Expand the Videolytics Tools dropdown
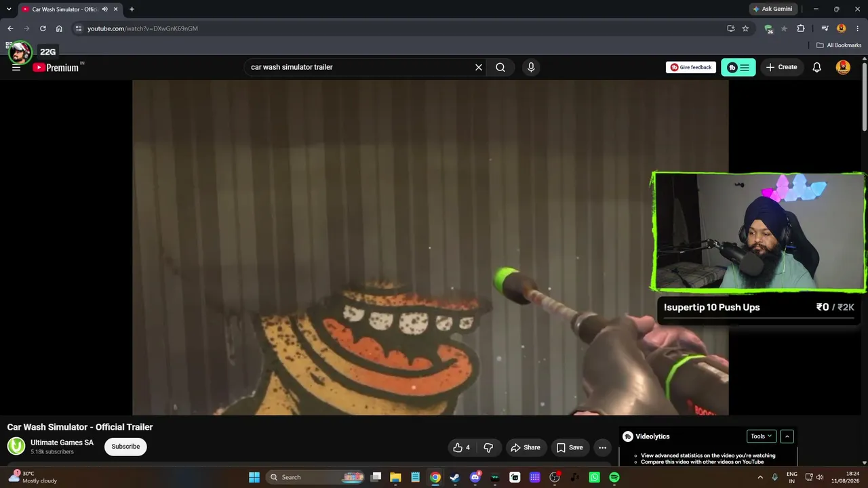 point(760,436)
